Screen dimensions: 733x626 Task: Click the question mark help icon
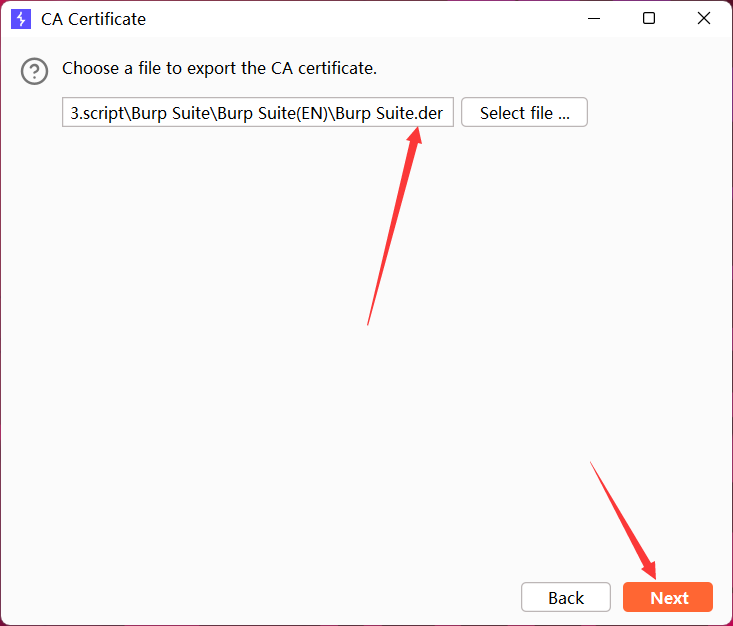(35, 71)
